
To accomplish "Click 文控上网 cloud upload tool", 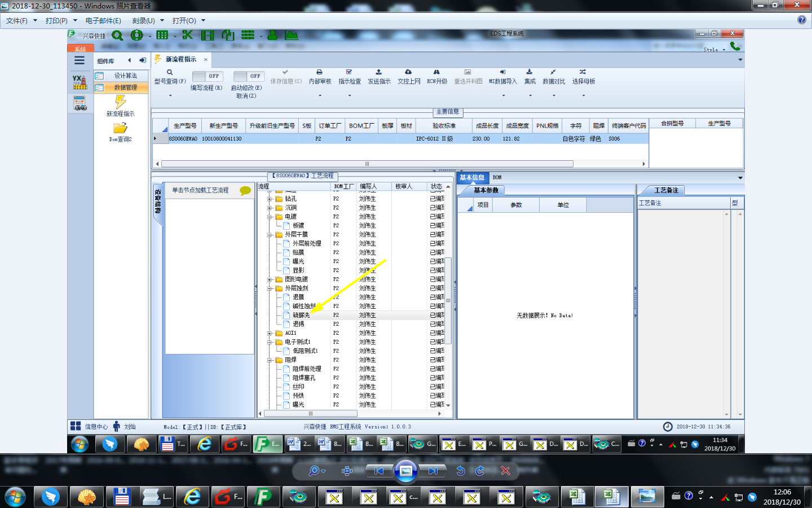I will 409,77.
